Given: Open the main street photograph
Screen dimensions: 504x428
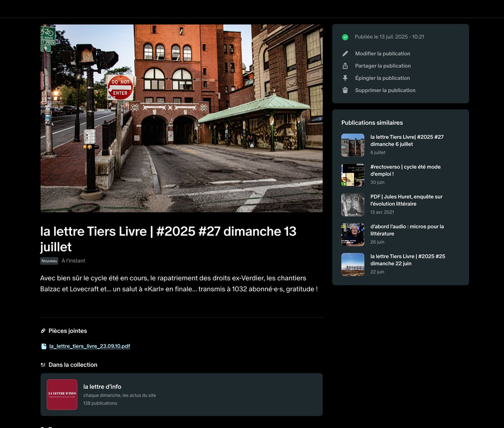Looking at the screenshot, I should [x=181, y=118].
